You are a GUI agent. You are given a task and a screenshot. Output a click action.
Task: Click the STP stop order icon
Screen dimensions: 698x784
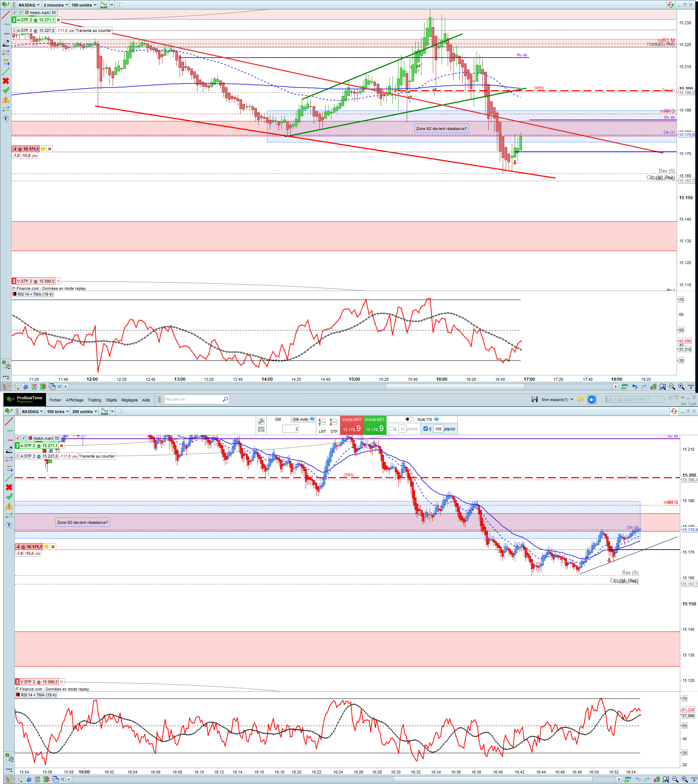pyautogui.click(x=333, y=423)
